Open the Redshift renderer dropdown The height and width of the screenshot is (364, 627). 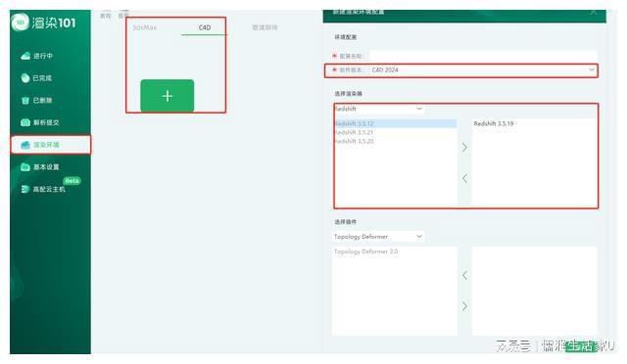(x=378, y=109)
